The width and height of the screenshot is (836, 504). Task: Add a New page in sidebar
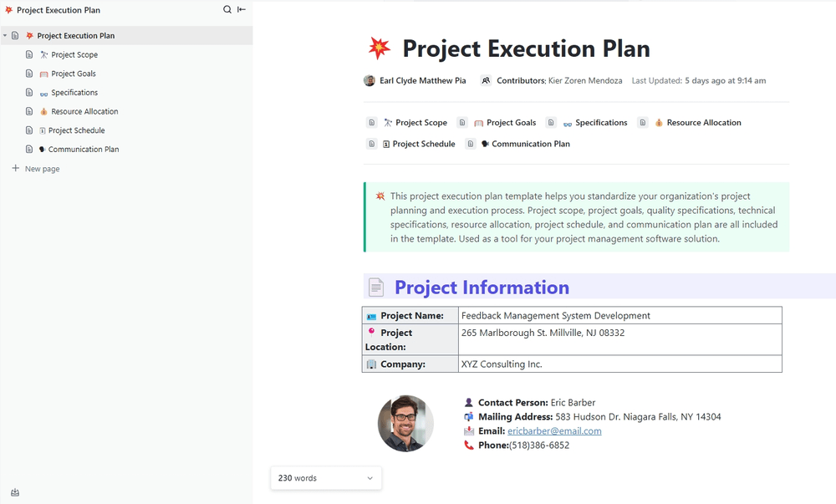pyautogui.click(x=42, y=169)
